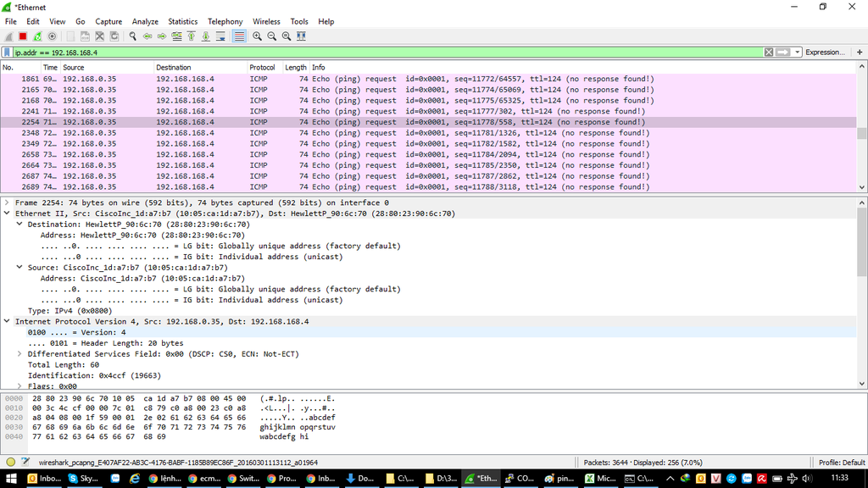Sort packets by Protocol column header
The height and width of the screenshot is (488, 868).
pos(262,67)
